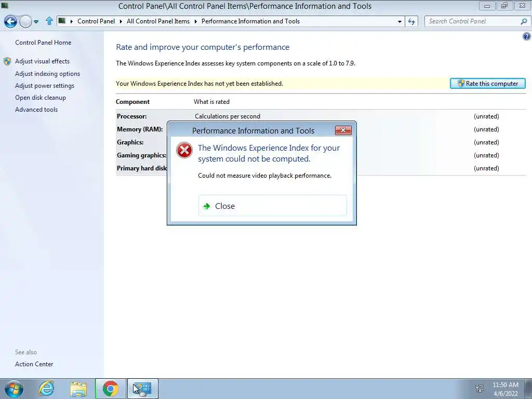Open Adjust visual effects
532x399 pixels.
point(42,61)
